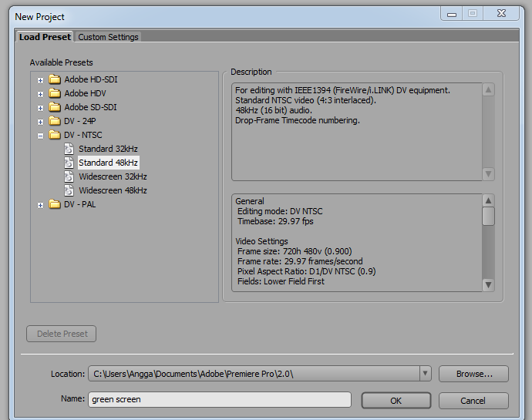Expand the Adobe HDV preset group

(40, 94)
